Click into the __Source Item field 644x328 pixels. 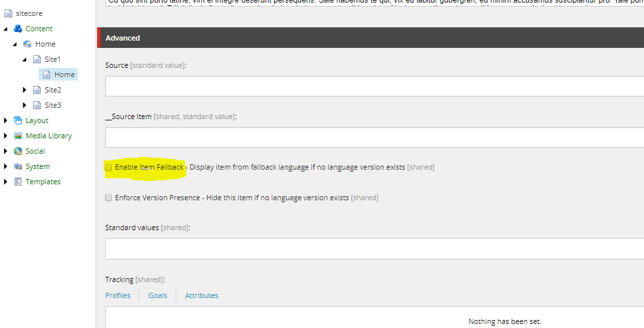point(375,137)
